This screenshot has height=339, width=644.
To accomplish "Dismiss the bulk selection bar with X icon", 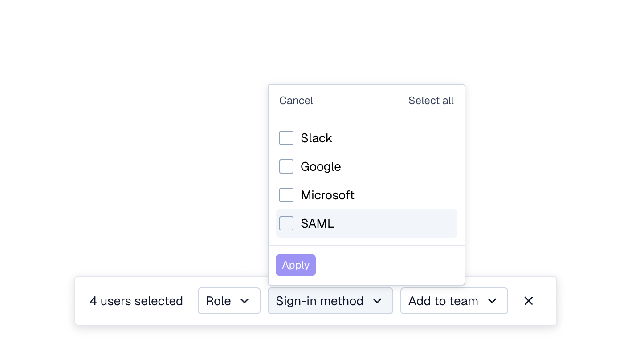I will 529,301.
